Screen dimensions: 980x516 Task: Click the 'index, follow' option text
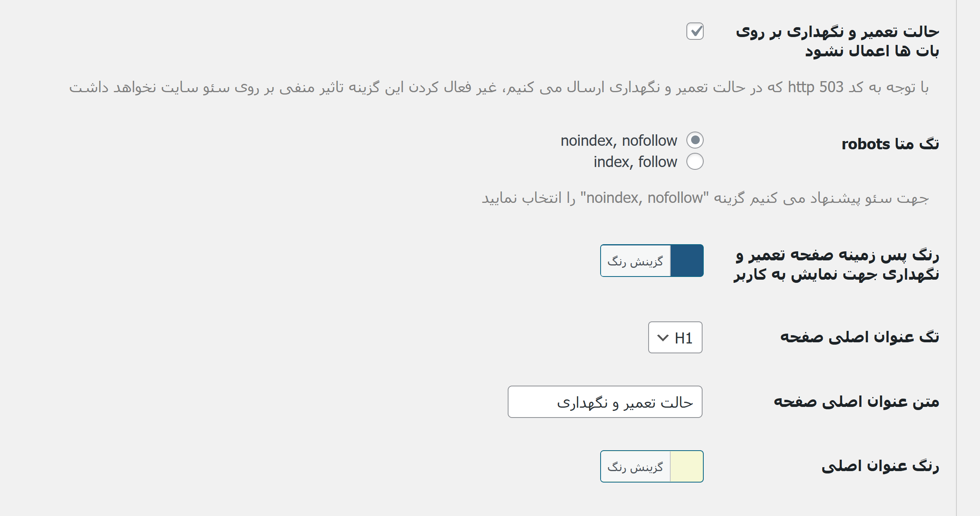point(635,162)
